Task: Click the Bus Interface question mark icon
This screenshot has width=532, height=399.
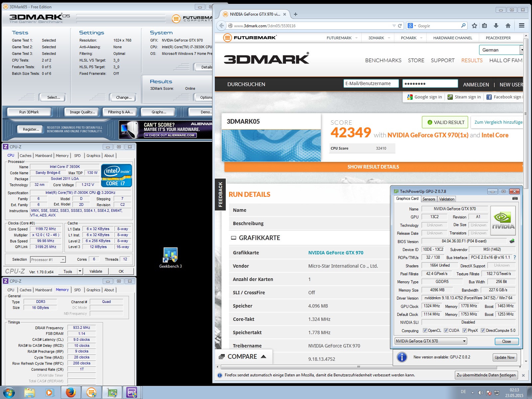Action: [x=515, y=257]
